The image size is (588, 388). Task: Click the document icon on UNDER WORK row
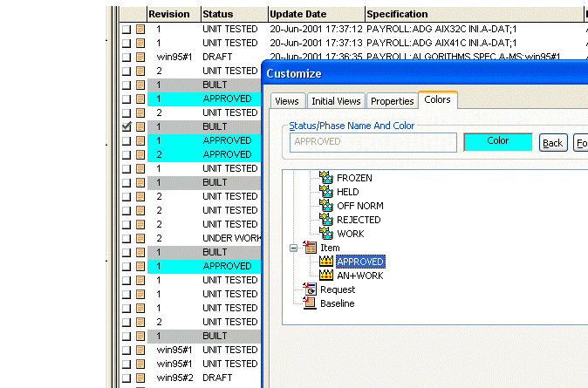(x=140, y=238)
